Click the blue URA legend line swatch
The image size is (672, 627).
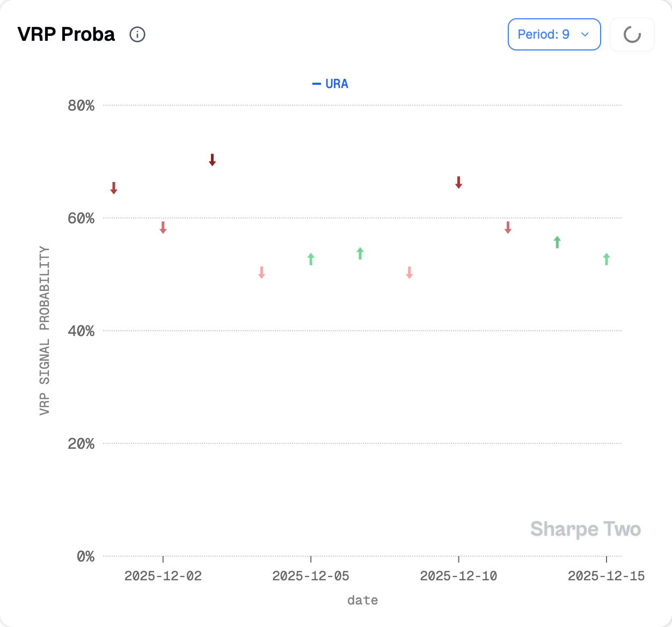point(317,84)
